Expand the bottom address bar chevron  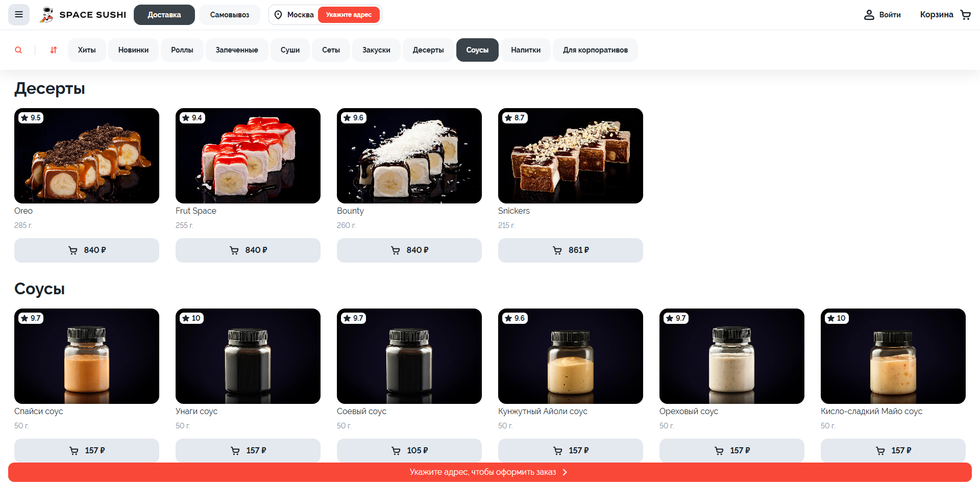click(x=565, y=472)
